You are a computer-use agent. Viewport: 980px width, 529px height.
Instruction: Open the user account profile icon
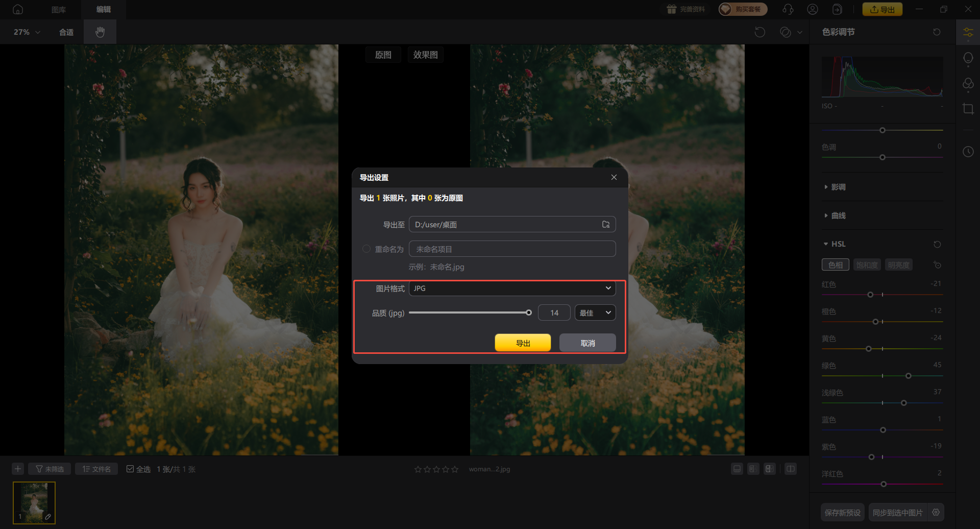[812, 9]
